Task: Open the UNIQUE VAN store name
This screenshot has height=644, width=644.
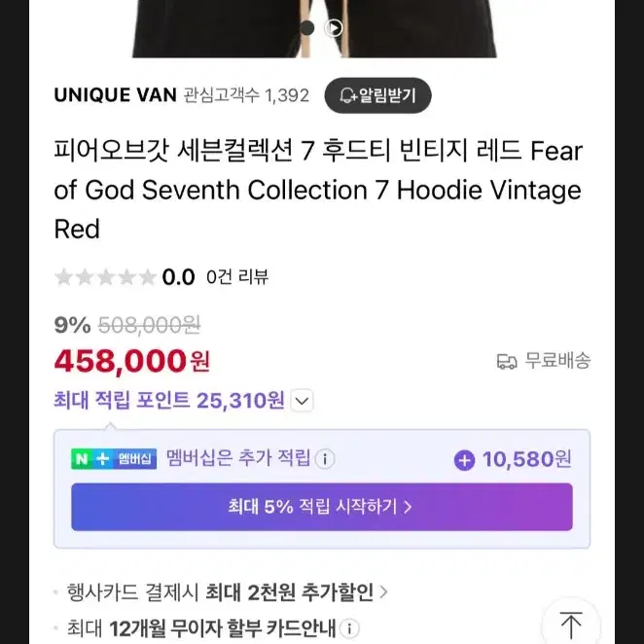Action: point(116,95)
